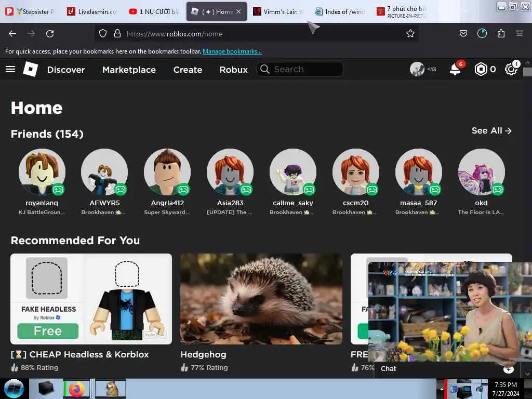
Task: Click the Roblox logo icon
Action: click(30, 69)
